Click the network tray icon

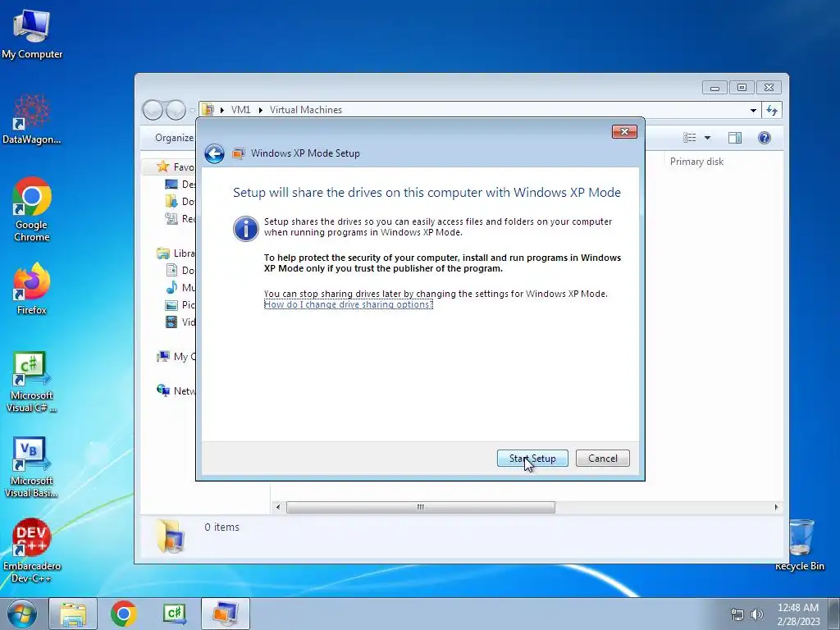[x=737, y=614]
